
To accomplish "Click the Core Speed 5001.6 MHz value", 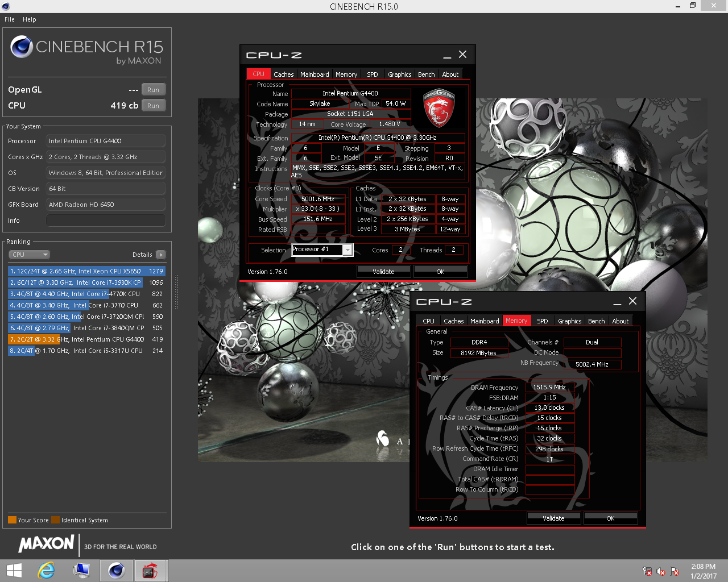I will [x=318, y=199].
